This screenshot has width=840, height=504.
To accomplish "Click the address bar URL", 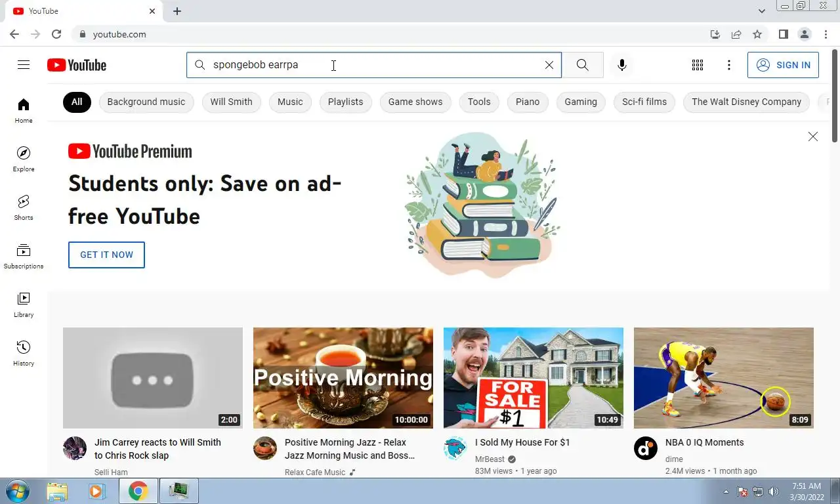I will [x=119, y=34].
